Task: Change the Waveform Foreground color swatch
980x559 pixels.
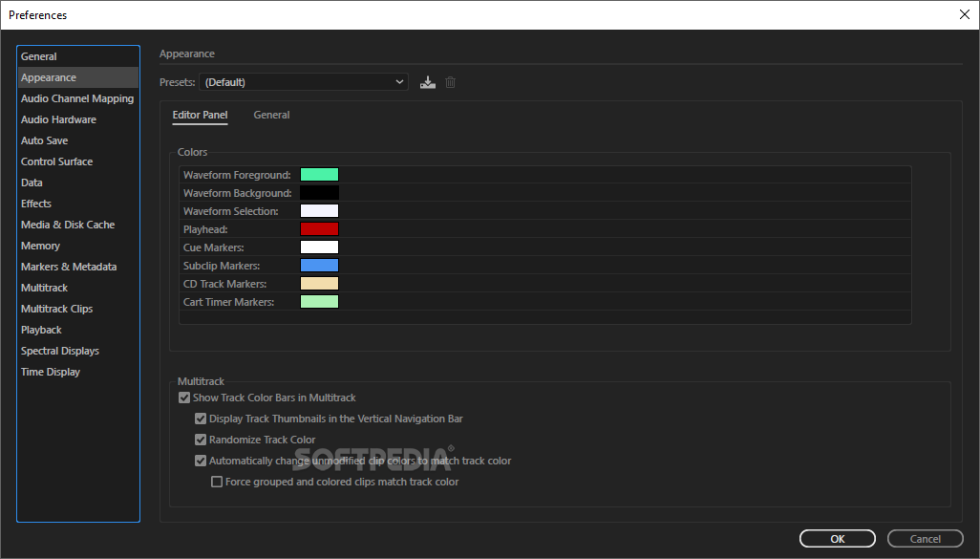Action: coord(319,175)
